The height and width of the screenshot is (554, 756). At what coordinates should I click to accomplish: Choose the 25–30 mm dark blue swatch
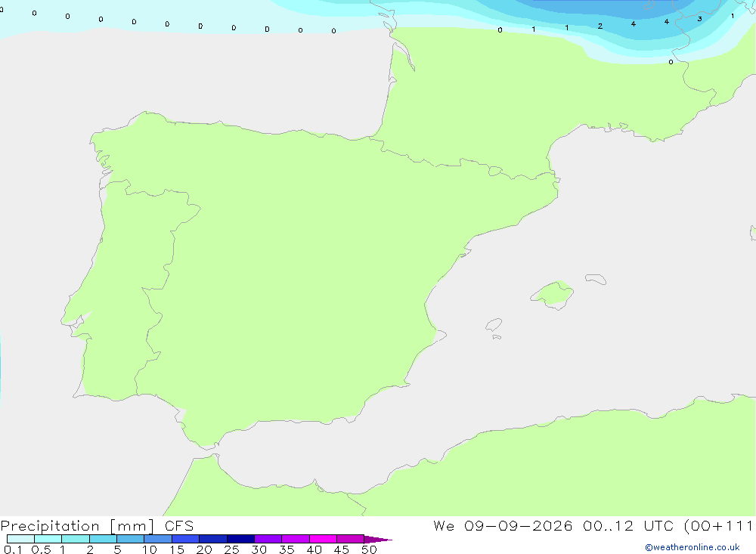[x=240, y=539]
